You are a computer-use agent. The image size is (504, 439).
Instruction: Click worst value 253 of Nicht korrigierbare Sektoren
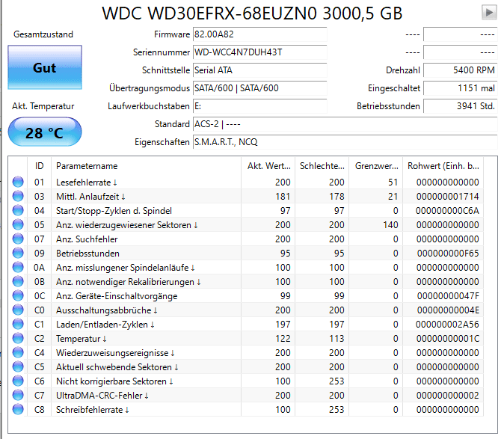(336, 381)
